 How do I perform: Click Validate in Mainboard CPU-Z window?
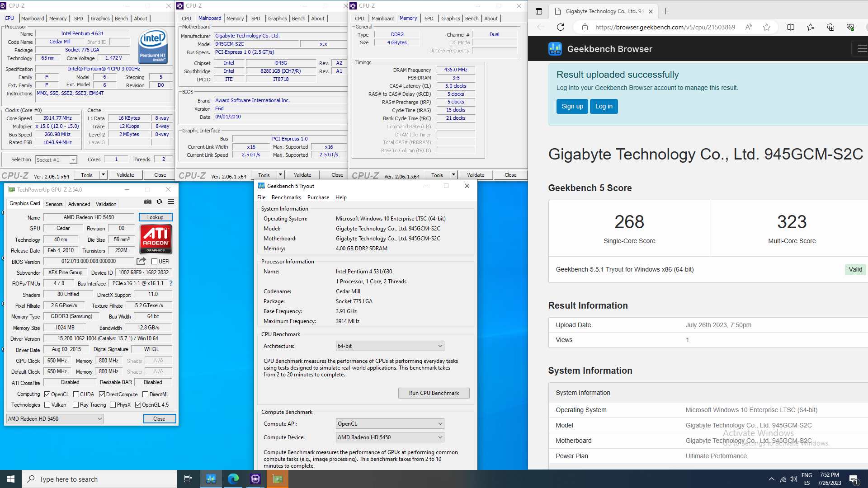tap(302, 175)
